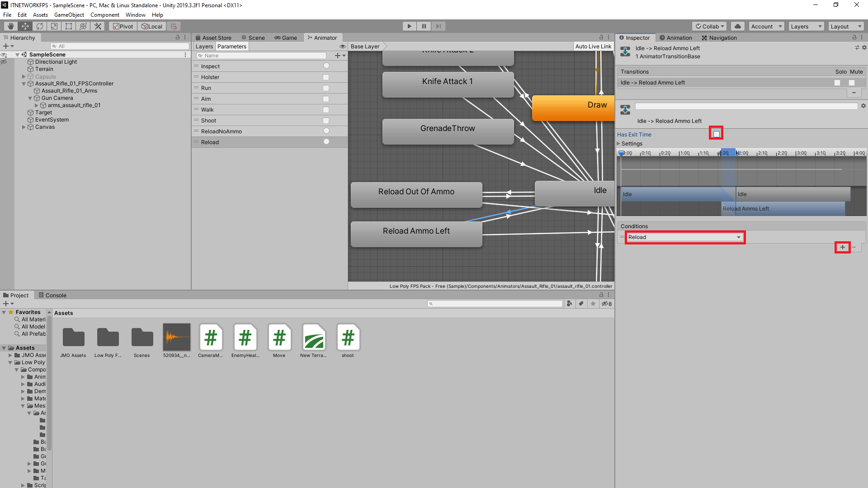Click the Auto Live Link button
Screen dimensions: 868x488
tap(593, 46)
